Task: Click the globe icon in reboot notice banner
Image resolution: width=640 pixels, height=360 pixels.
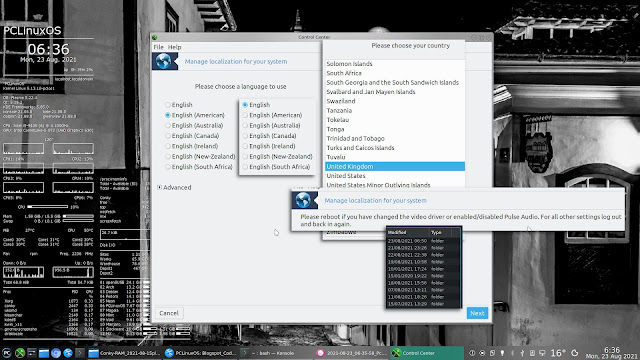Action: pyautogui.click(x=303, y=200)
